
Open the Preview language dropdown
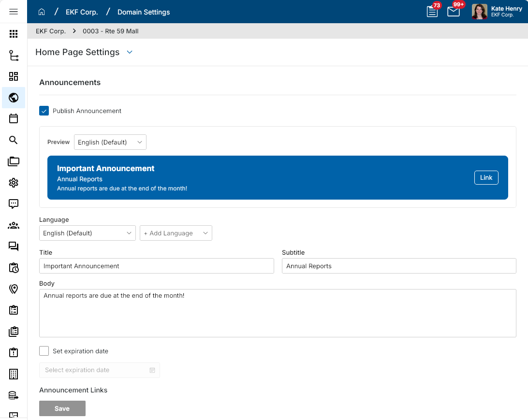click(x=110, y=142)
